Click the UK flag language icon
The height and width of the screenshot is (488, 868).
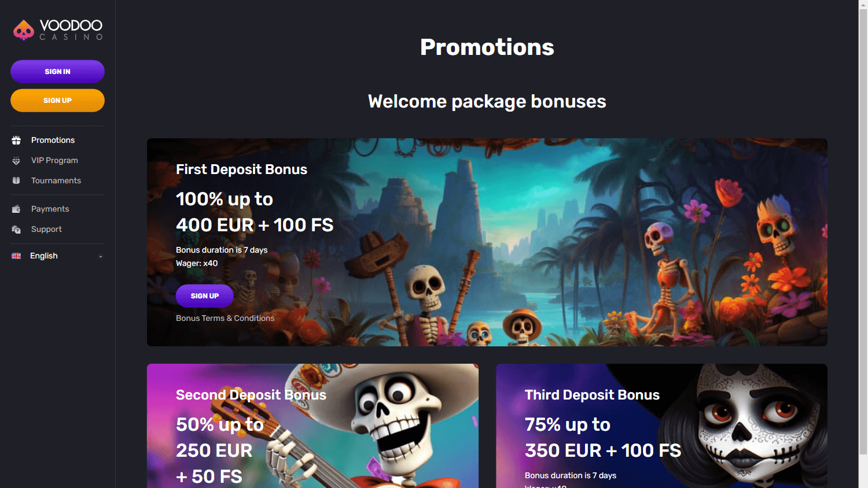point(16,256)
